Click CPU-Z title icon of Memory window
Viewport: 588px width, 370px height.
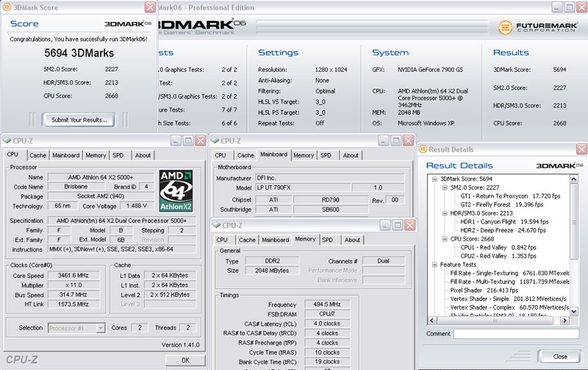pyautogui.click(x=216, y=225)
